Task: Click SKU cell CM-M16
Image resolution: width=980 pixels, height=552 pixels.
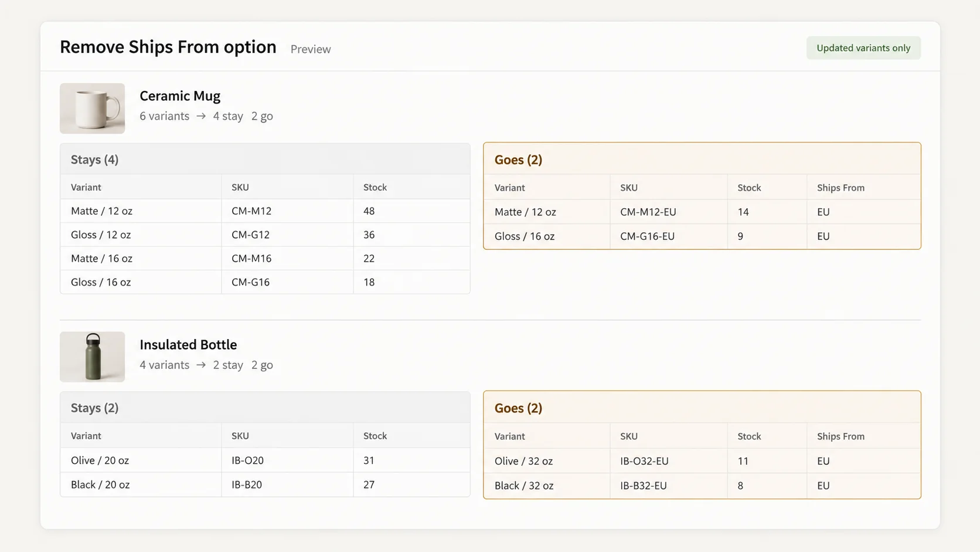Action: 287,258
